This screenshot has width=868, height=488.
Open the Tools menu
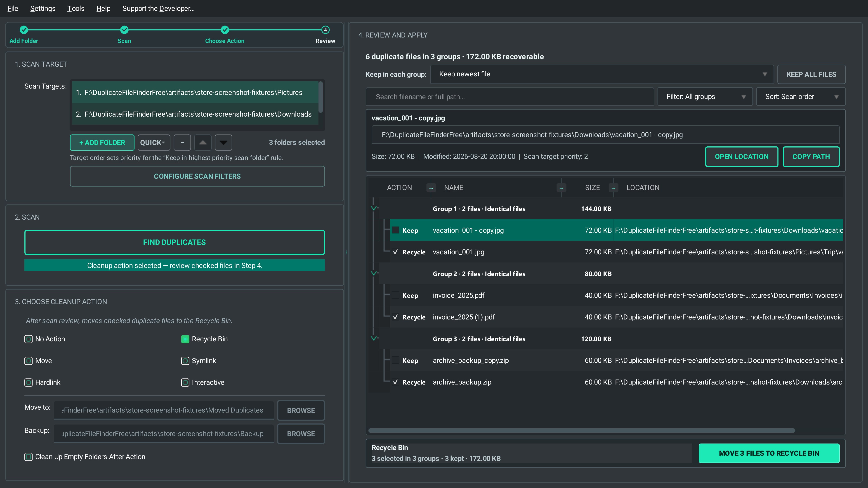click(76, 8)
